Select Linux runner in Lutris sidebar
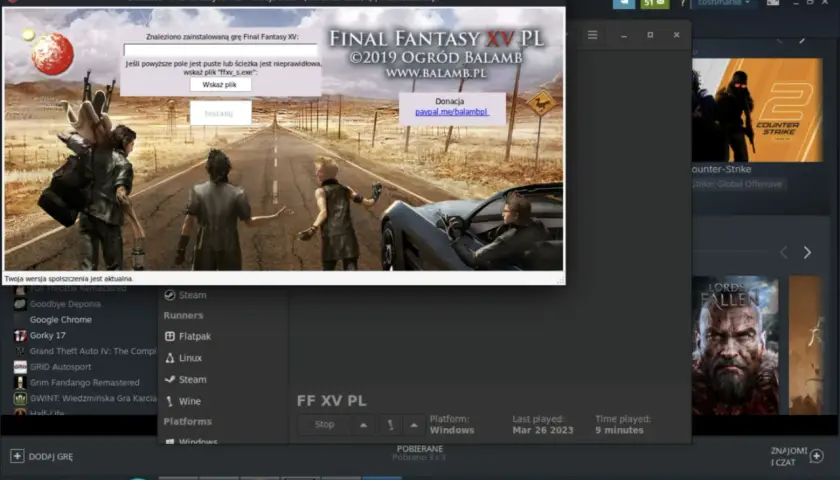Screen dimensions: 840x480 (x=183, y=358)
